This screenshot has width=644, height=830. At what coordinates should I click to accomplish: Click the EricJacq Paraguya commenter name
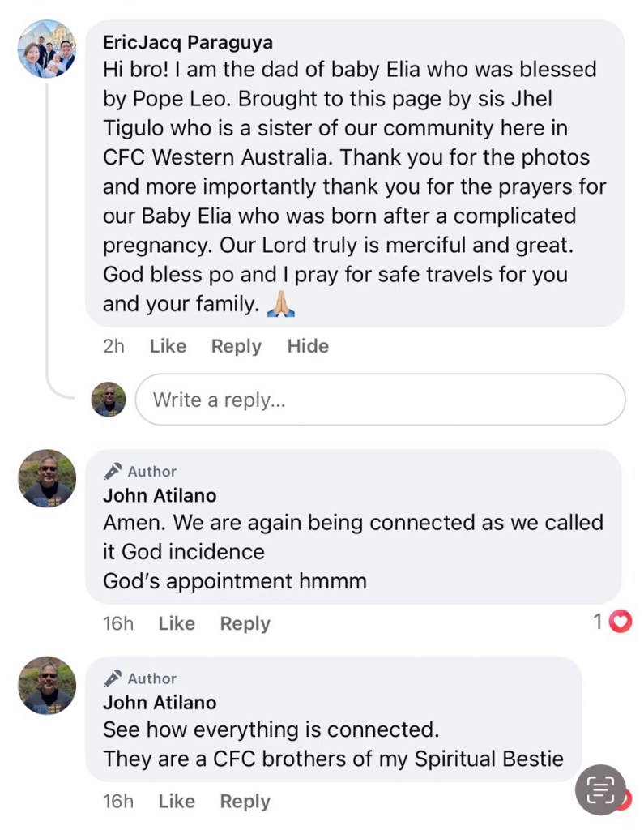tap(187, 42)
